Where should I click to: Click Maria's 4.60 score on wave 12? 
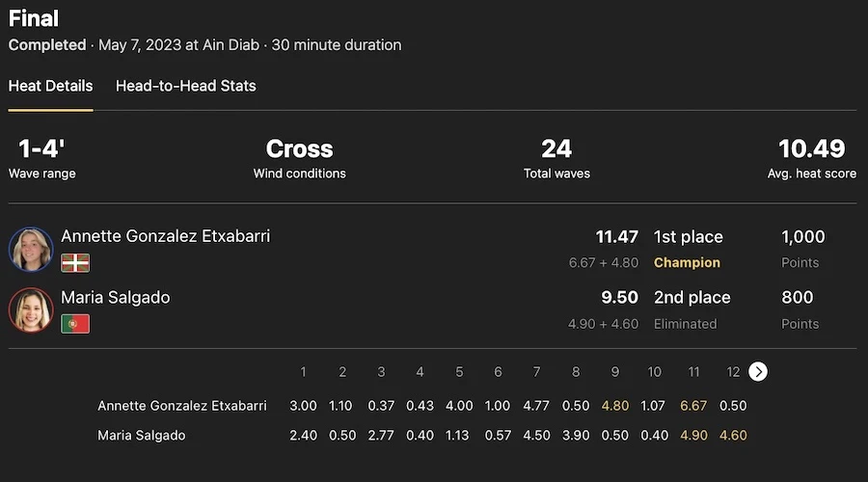(x=733, y=435)
